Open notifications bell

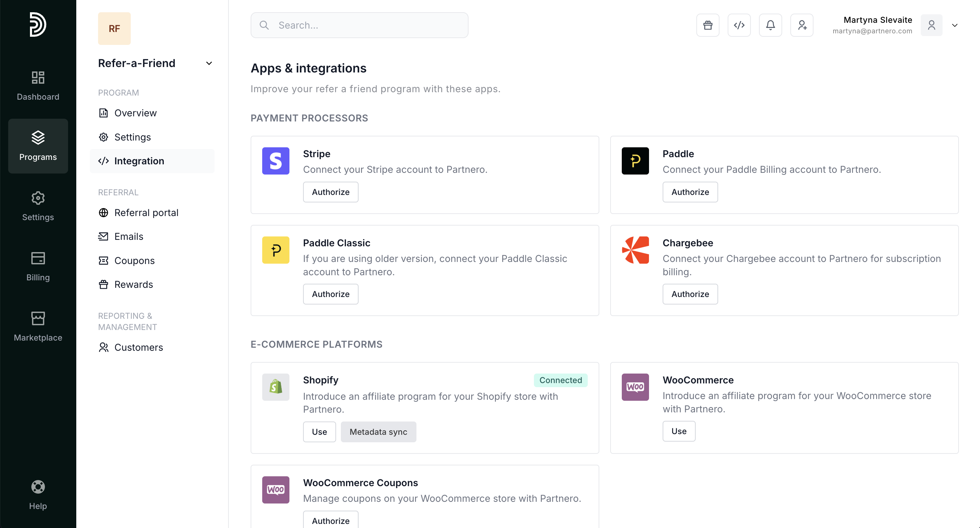(x=770, y=25)
